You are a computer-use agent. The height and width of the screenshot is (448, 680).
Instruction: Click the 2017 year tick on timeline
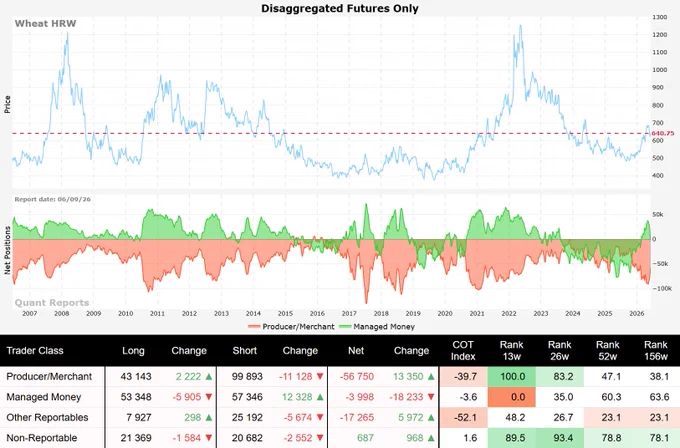(349, 313)
